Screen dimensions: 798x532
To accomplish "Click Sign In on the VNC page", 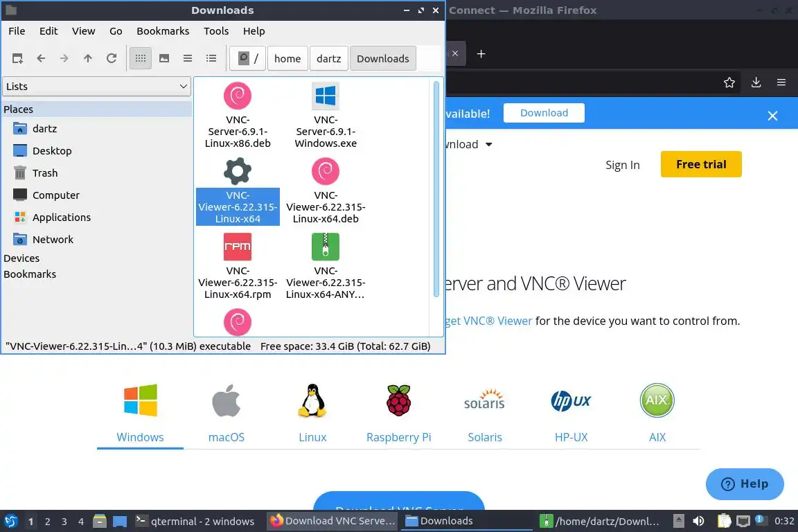I will point(623,165).
